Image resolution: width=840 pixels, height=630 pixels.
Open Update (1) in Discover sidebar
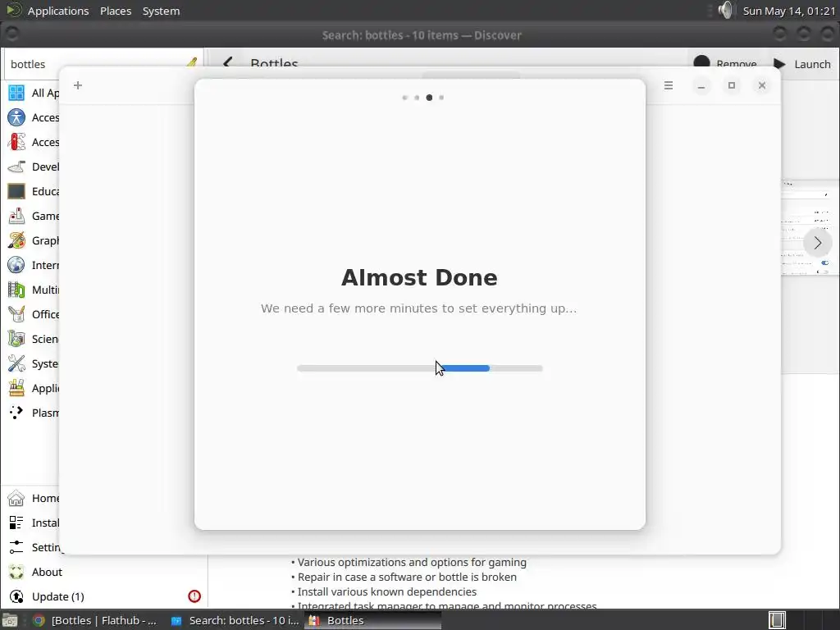pyautogui.click(x=47, y=597)
